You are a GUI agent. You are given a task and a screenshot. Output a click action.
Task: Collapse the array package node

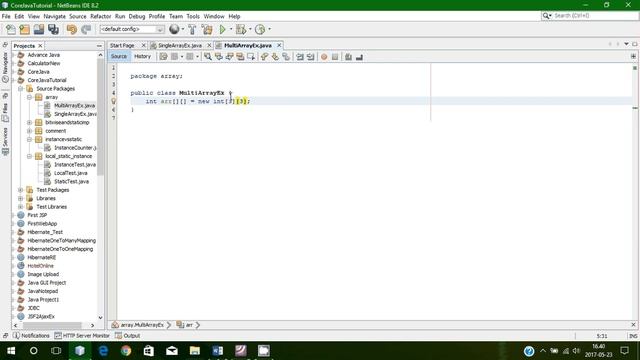pyautogui.click(x=29, y=97)
